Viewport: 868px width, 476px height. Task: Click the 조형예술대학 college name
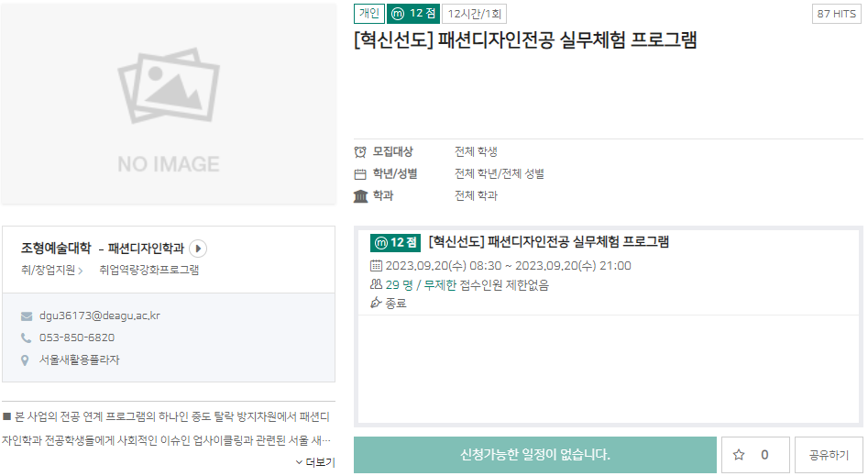click(x=56, y=249)
